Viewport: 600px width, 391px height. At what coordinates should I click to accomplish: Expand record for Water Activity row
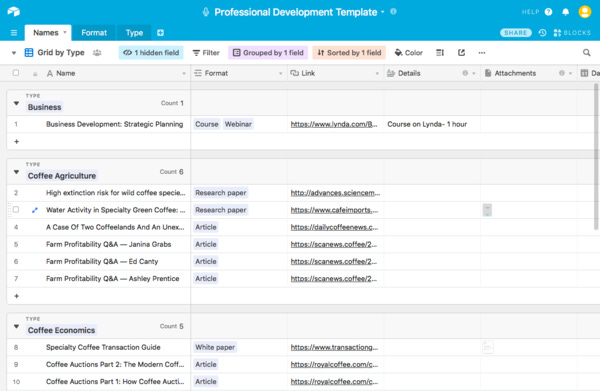tap(35, 210)
